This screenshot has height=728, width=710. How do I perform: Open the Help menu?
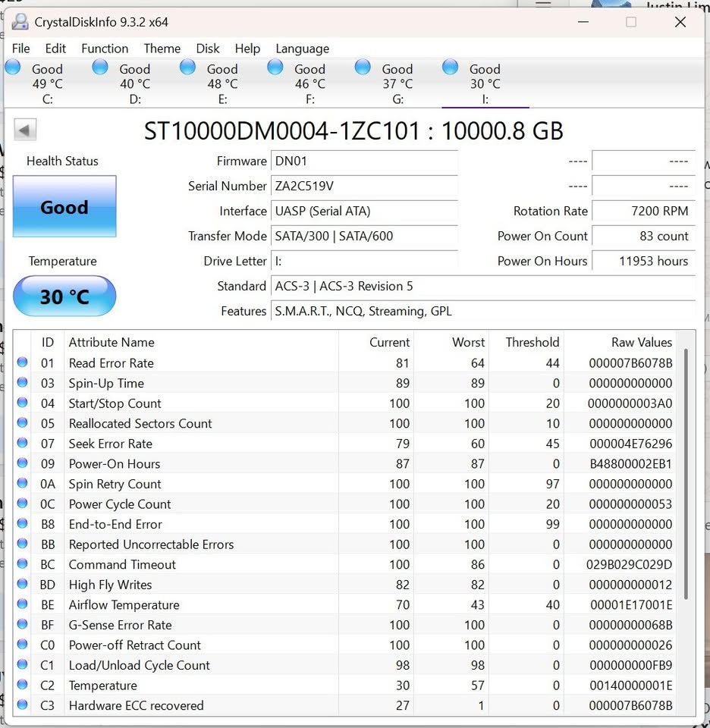pyautogui.click(x=247, y=49)
